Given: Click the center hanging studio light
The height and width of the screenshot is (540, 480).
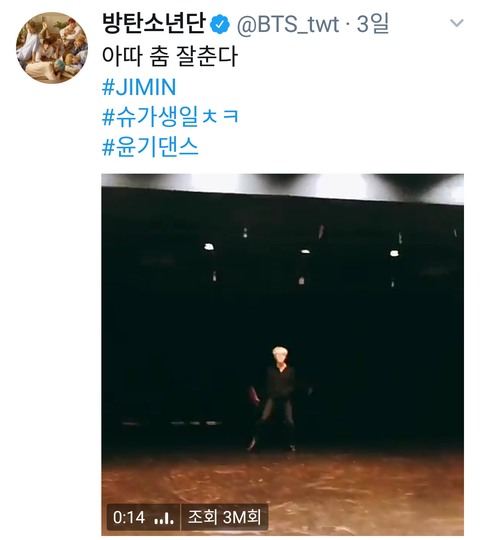Looking at the screenshot, I should click(x=305, y=252).
